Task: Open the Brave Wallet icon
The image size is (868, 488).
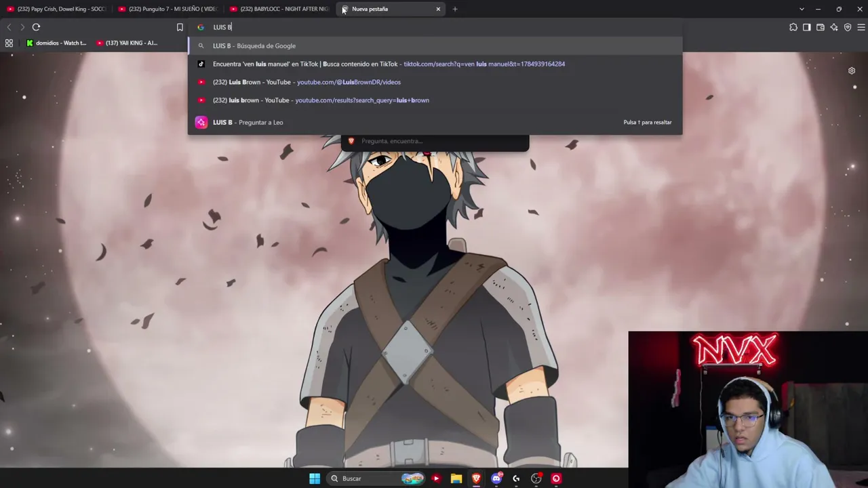Action: coord(821,27)
